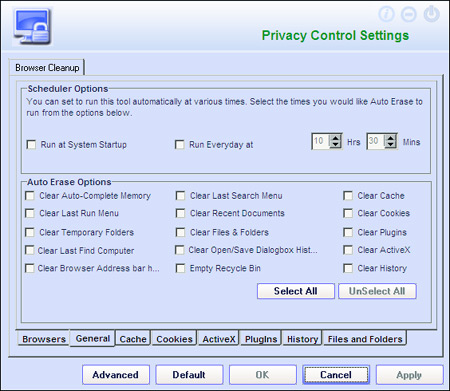Click the UnSelect All button

377,291
